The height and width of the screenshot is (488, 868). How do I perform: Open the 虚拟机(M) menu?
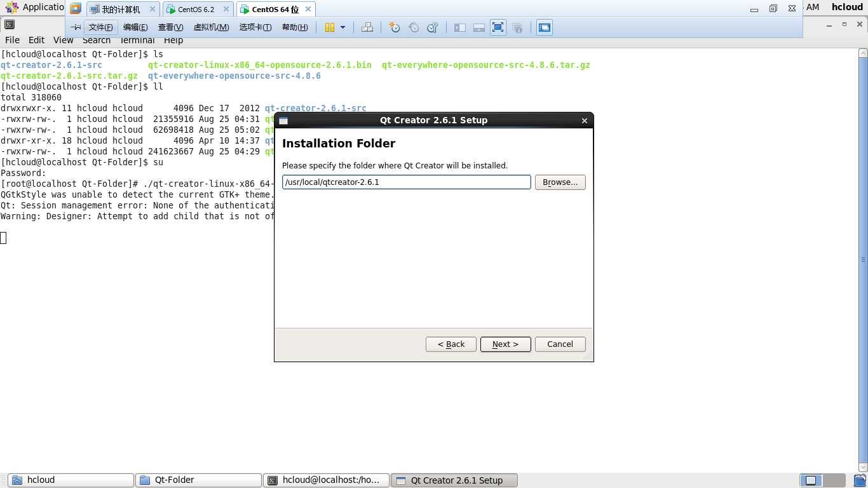(x=211, y=27)
